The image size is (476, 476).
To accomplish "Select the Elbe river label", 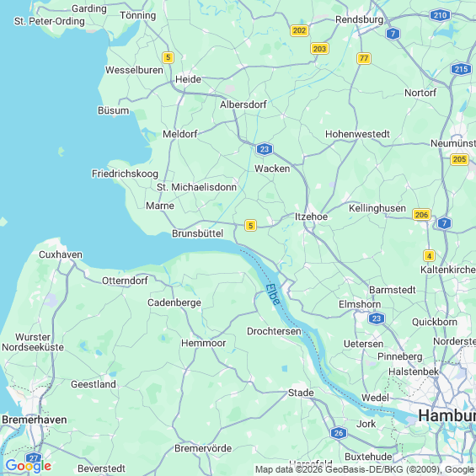I will (273, 294).
